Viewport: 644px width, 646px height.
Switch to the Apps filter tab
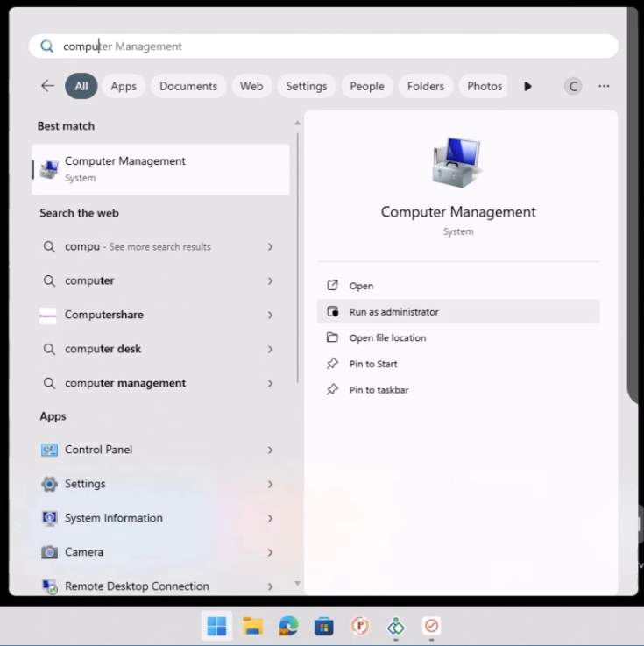tap(124, 86)
